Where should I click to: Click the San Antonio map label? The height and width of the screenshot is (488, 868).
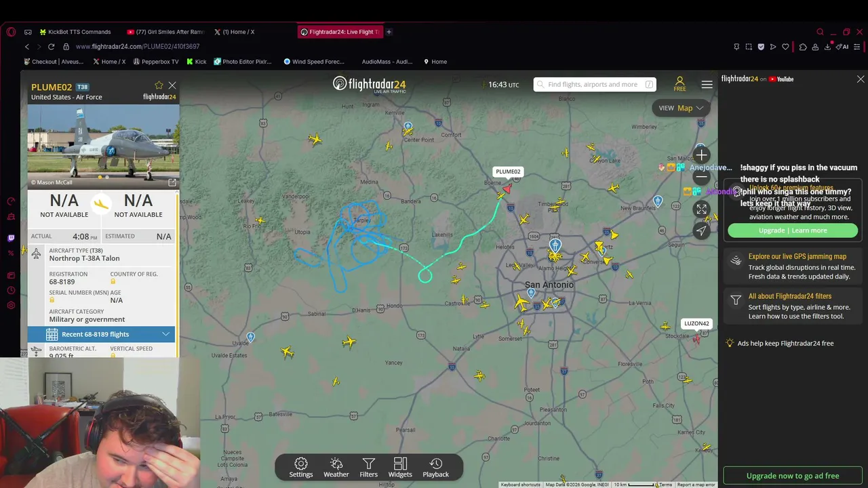tap(549, 285)
